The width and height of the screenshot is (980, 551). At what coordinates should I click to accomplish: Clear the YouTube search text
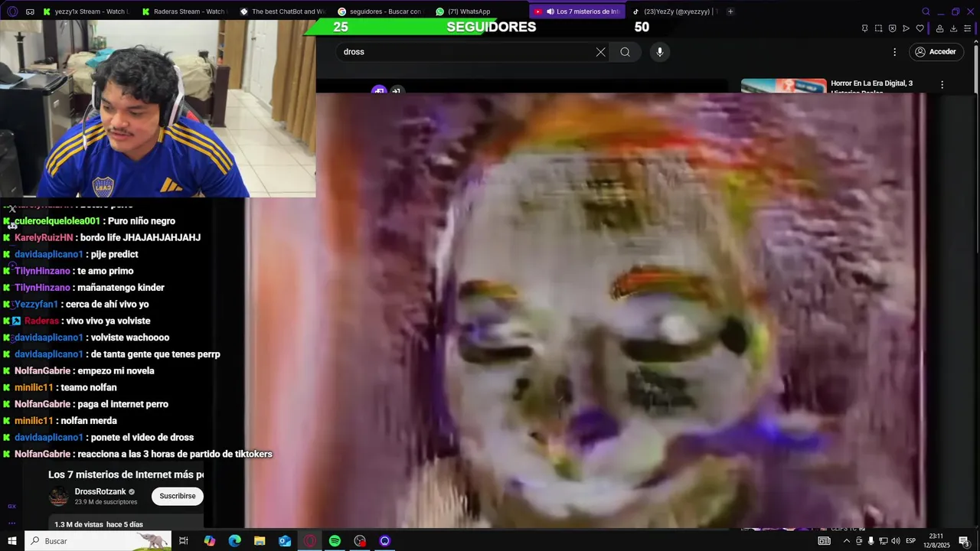(600, 52)
